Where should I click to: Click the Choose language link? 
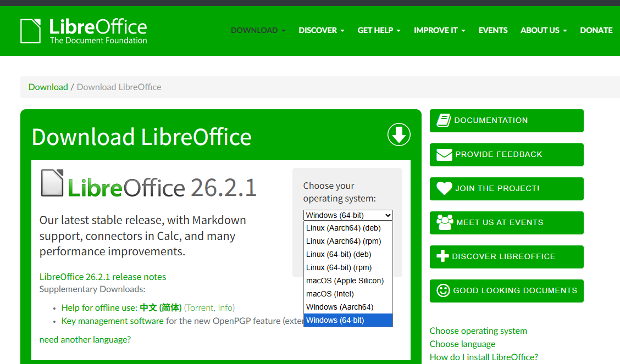pos(462,344)
